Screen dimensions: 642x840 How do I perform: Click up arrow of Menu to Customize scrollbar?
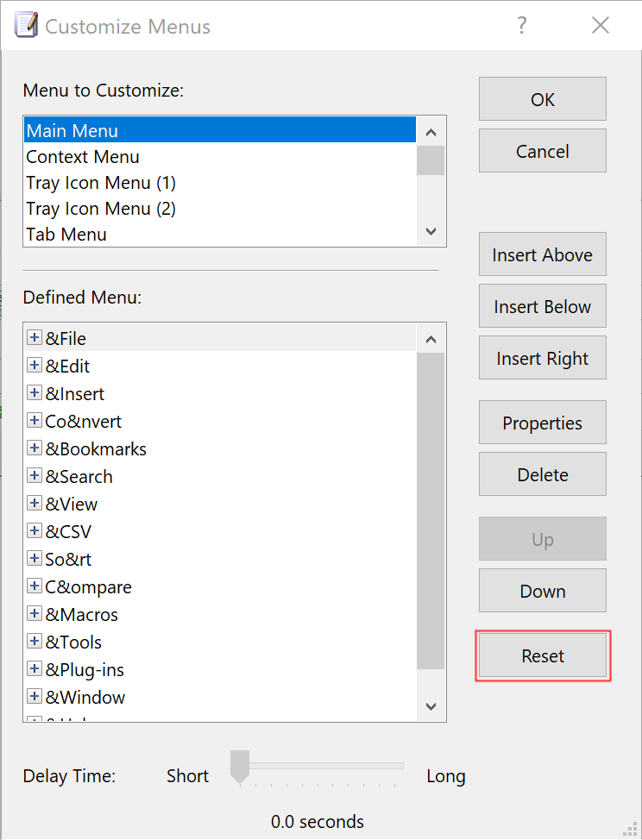(x=431, y=132)
